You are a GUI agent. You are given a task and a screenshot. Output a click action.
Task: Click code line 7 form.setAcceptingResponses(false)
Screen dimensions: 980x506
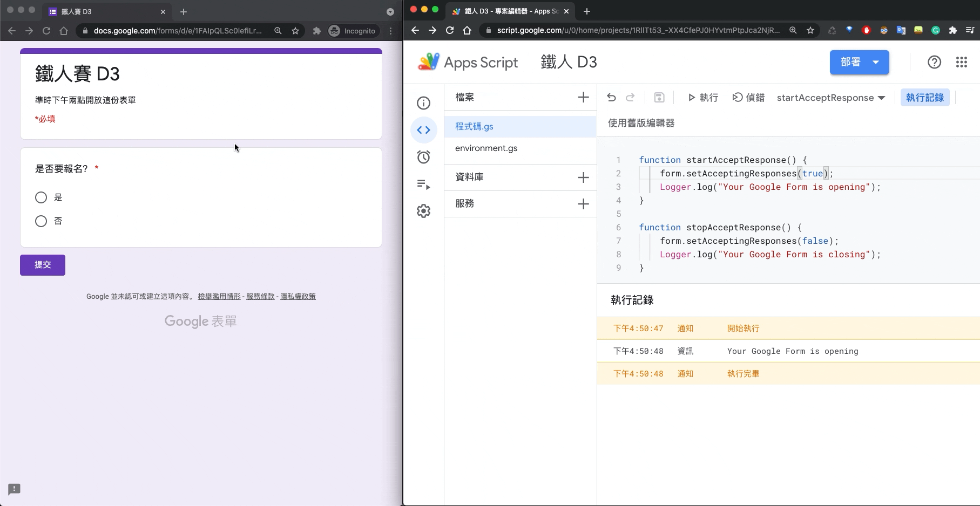coord(749,241)
